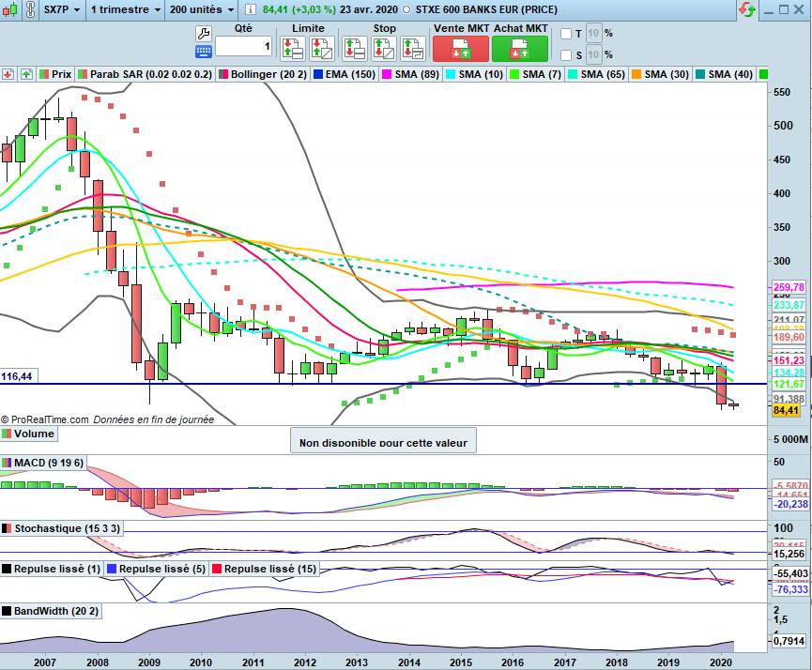Click the first Limite order icon

tap(293, 49)
